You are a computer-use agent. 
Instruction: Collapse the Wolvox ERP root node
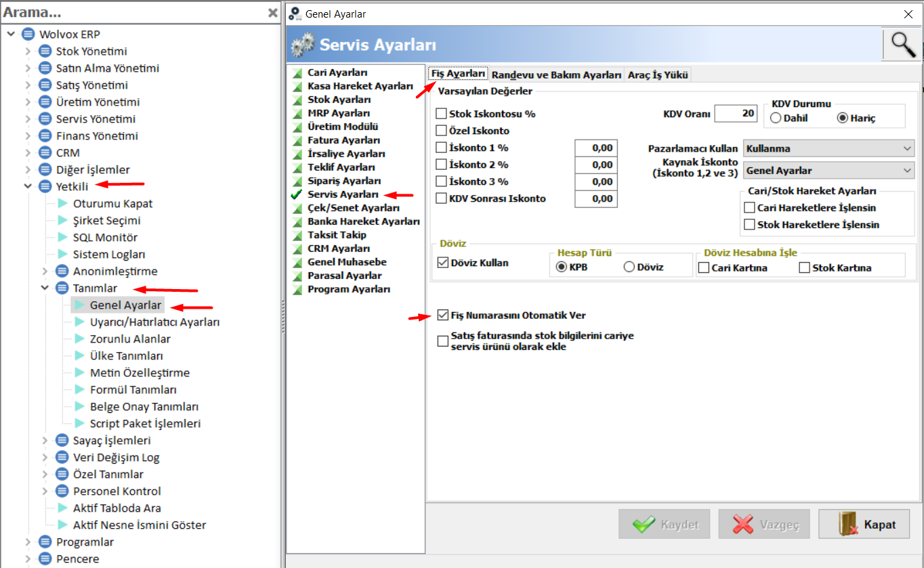click(x=11, y=34)
